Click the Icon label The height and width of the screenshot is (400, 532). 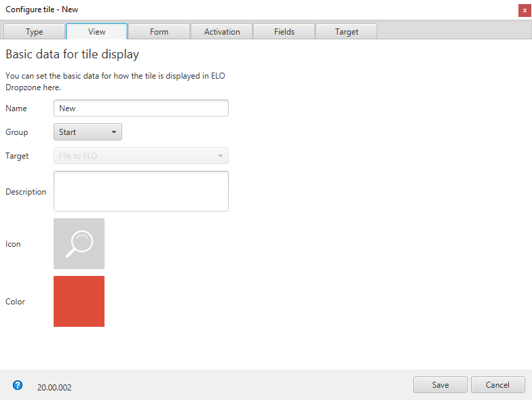(13, 244)
